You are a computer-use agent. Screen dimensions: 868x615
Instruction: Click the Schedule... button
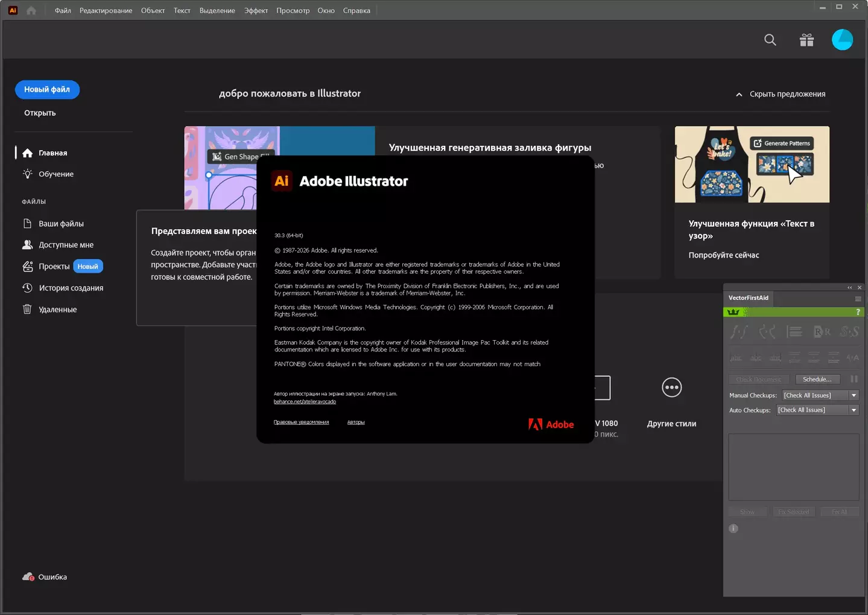tap(817, 379)
